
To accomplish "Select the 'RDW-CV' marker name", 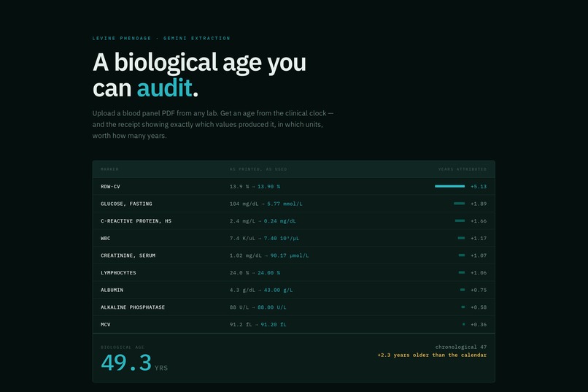I will pyautogui.click(x=110, y=186).
